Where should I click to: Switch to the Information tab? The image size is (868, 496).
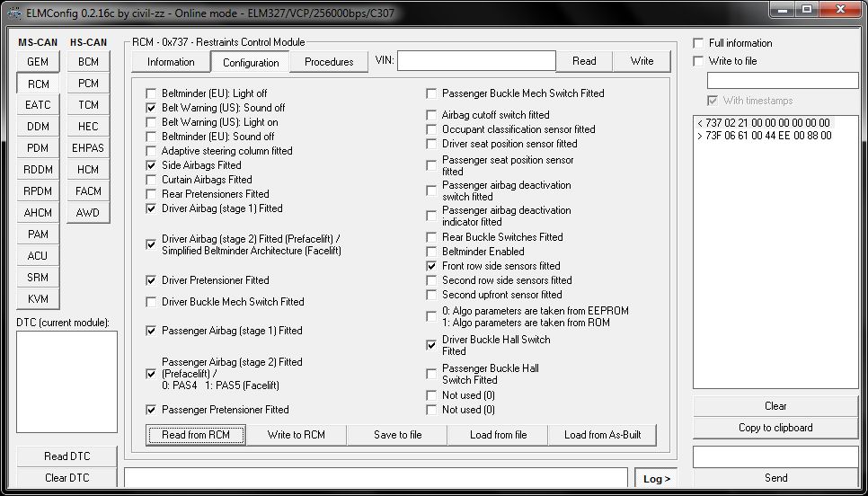(x=171, y=62)
